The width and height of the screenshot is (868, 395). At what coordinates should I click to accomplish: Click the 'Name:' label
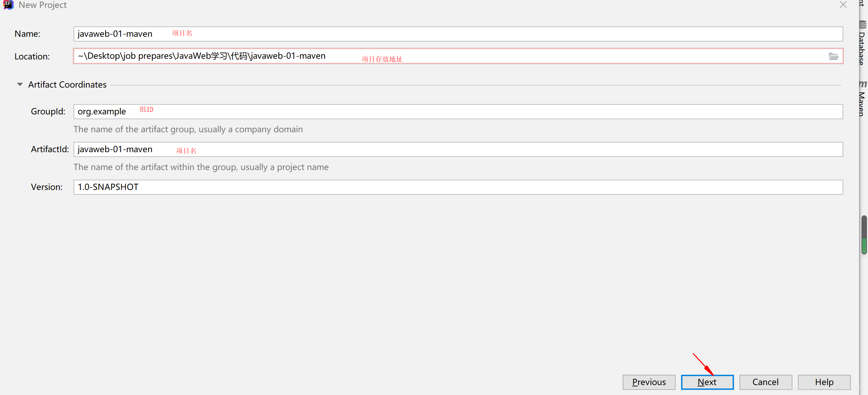pos(27,34)
